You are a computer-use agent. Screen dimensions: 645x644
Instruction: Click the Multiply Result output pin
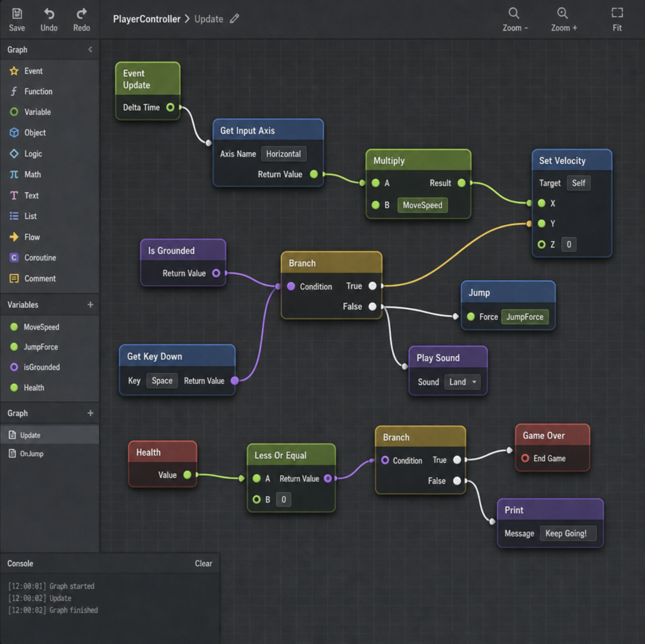coord(462,183)
